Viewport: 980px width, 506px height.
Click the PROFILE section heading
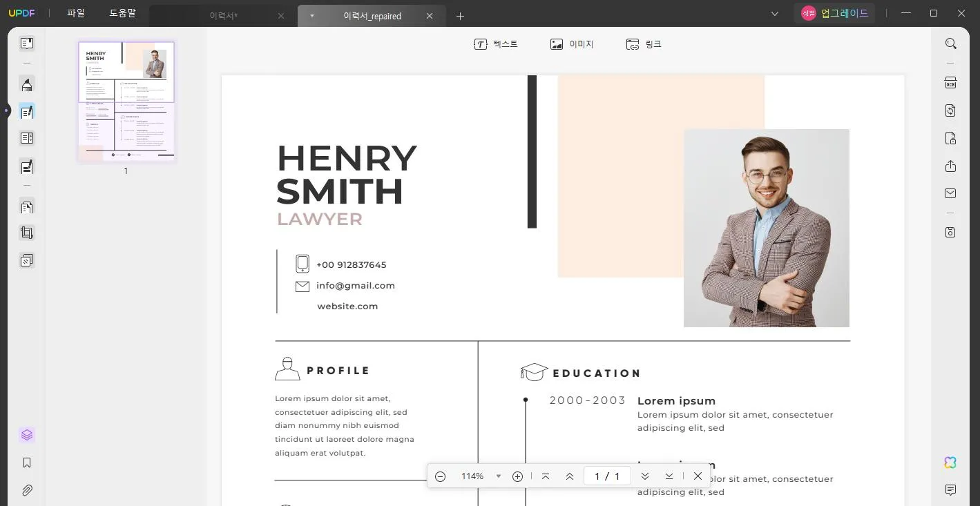338,371
